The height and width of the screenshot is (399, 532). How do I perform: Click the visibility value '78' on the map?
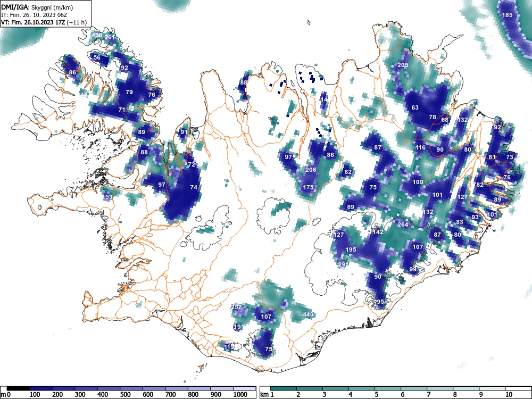[x=432, y=117]
